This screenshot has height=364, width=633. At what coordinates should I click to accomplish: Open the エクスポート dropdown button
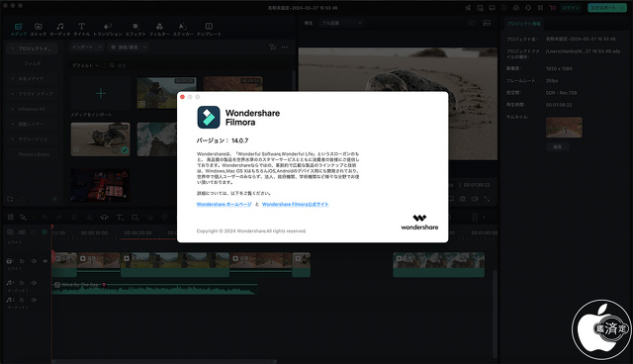(606, 8)
